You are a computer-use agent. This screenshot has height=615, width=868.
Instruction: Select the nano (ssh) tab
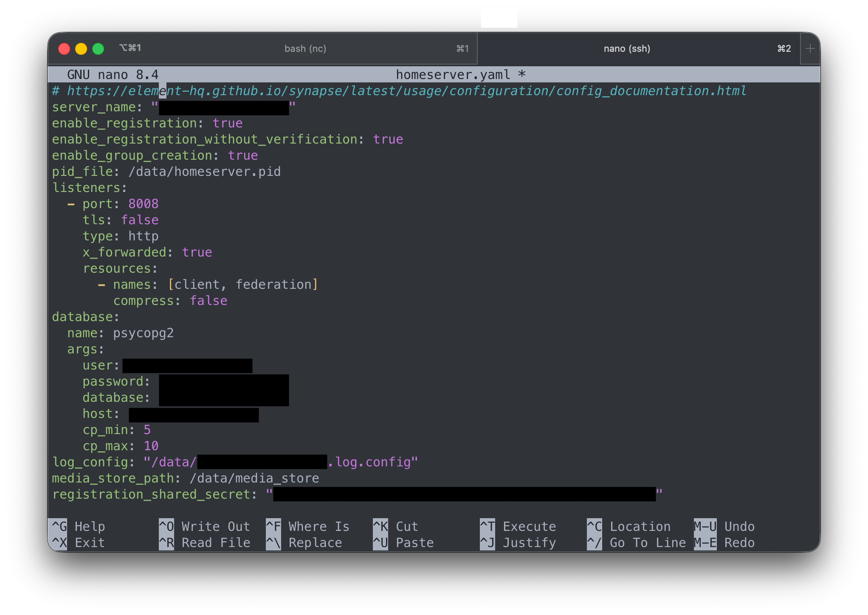point(626,48)
